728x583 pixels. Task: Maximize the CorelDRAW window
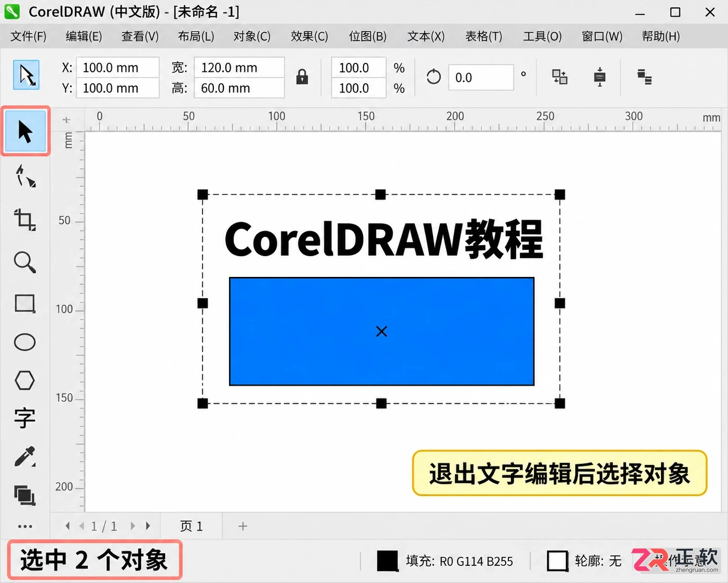(675, 12)
